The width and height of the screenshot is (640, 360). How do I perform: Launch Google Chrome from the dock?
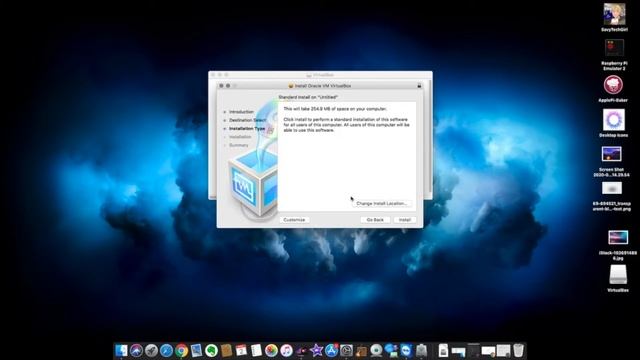click(182, 350)
